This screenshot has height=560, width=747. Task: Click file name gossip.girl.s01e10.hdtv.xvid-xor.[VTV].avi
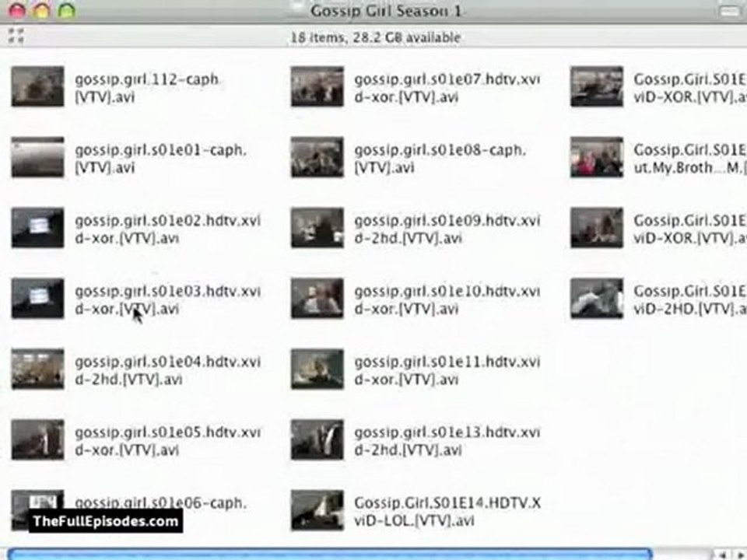447,300
